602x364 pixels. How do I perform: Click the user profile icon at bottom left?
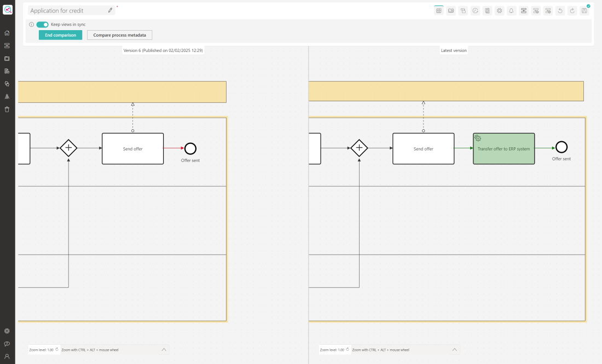click(x=7, y=356)
